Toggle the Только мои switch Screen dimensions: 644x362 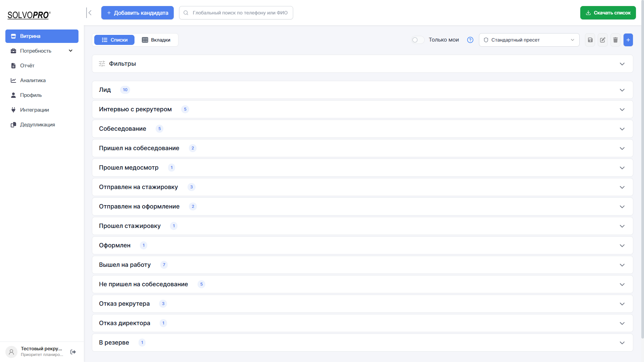pyautogui.click(x=418, y=40)
